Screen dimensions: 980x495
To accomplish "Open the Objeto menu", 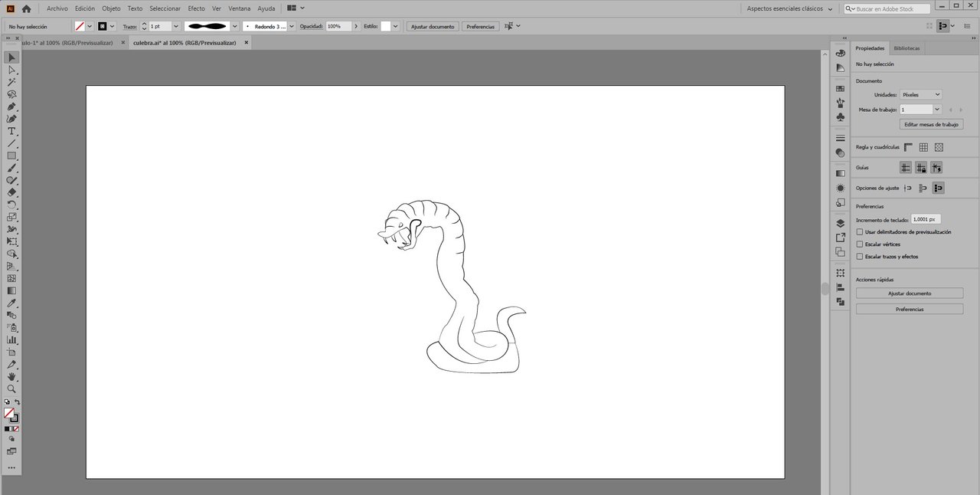I will [111, 8].
